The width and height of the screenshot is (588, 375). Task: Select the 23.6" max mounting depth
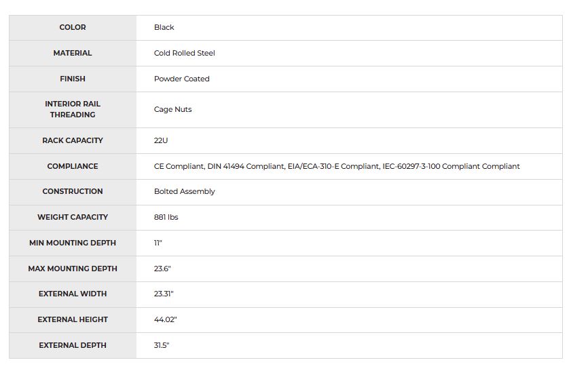(162, 269)
